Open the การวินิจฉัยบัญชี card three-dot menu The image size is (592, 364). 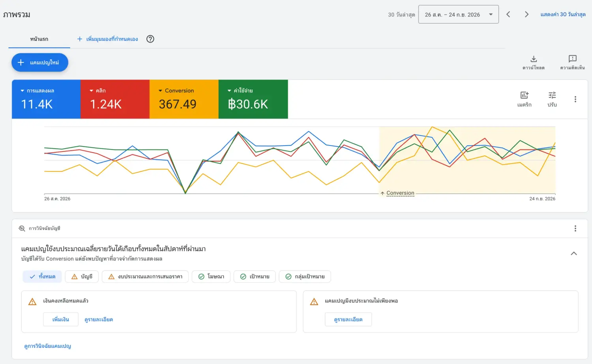575,228
